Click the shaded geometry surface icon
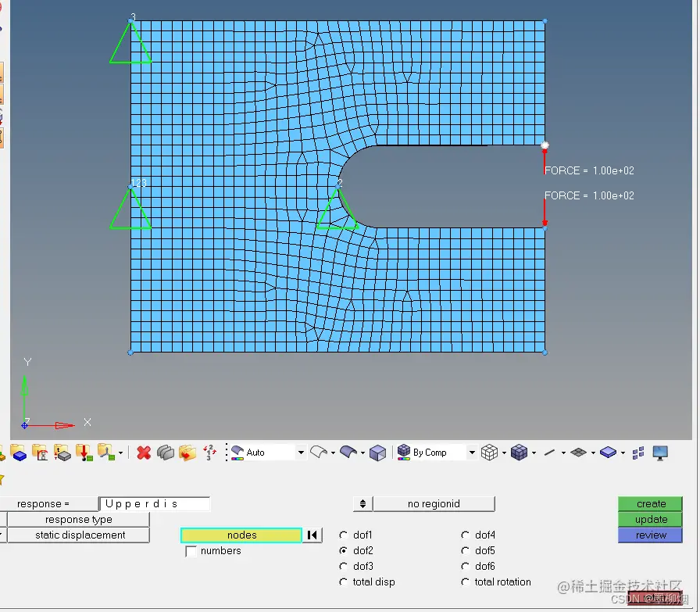The image size is (700, 612). [348, 452]
